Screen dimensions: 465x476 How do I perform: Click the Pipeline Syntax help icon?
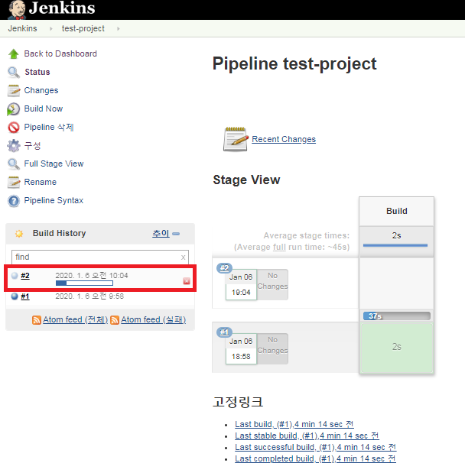tap(14, 201)
